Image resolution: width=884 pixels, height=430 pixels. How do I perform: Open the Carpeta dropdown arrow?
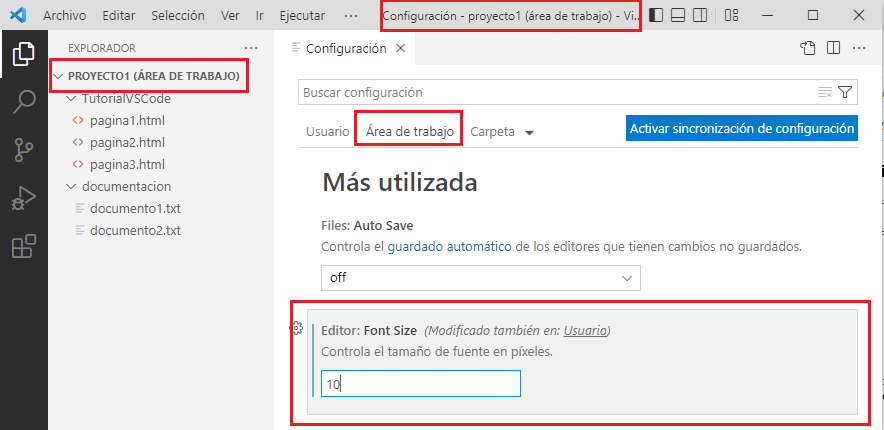coord(529,133)
